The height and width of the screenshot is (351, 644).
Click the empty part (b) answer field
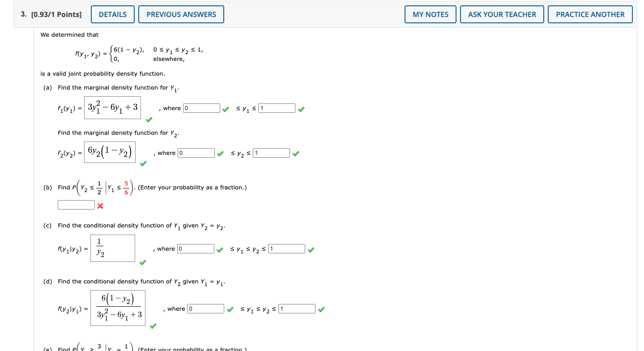pyautogui.click(x=76, y=204)
